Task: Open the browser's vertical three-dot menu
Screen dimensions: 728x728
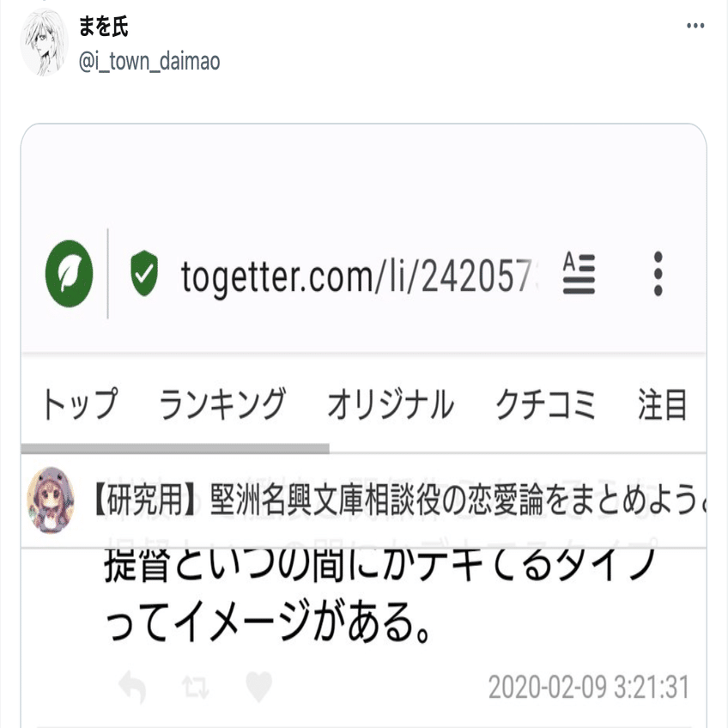Action: (x=658, y=274)
